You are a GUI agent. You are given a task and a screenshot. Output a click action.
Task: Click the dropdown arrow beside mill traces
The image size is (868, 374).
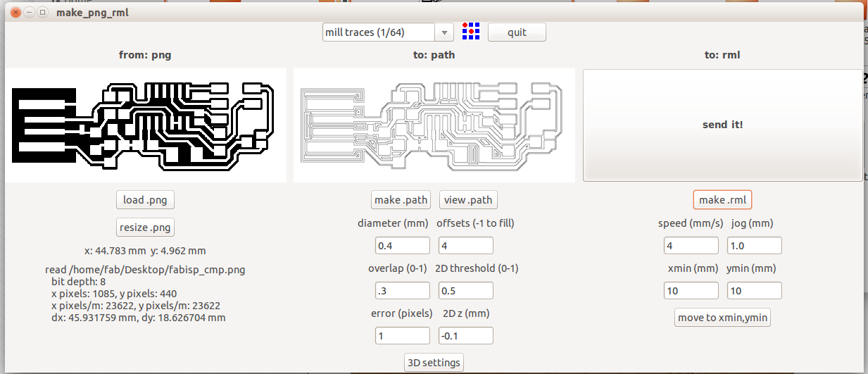[444, 32]
